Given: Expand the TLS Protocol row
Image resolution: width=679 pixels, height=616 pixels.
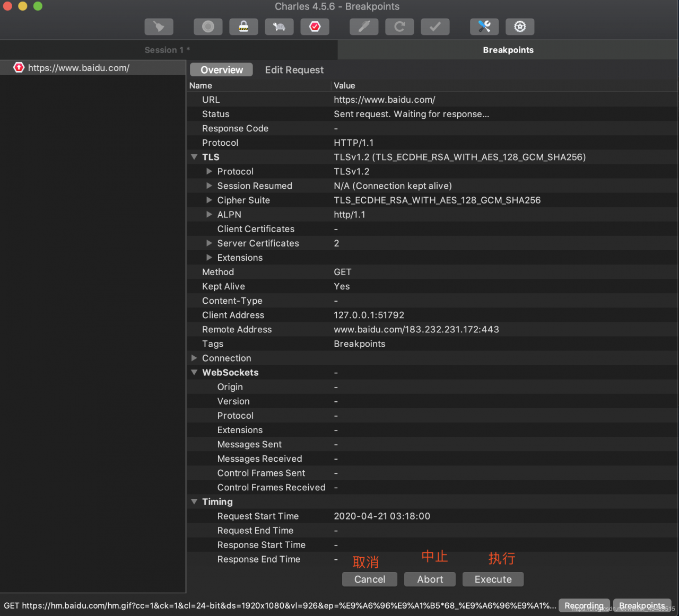Looking at the screenshot, I should tap(209, 171).
